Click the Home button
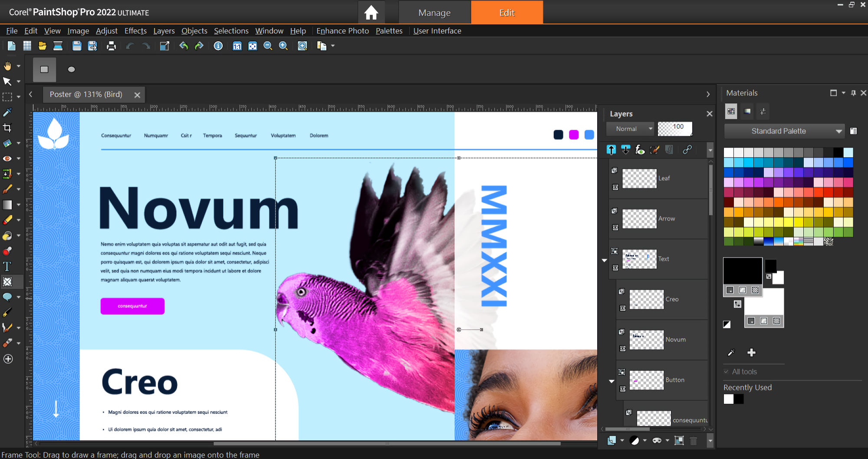 pyautogui.click(x=371, y=13)
